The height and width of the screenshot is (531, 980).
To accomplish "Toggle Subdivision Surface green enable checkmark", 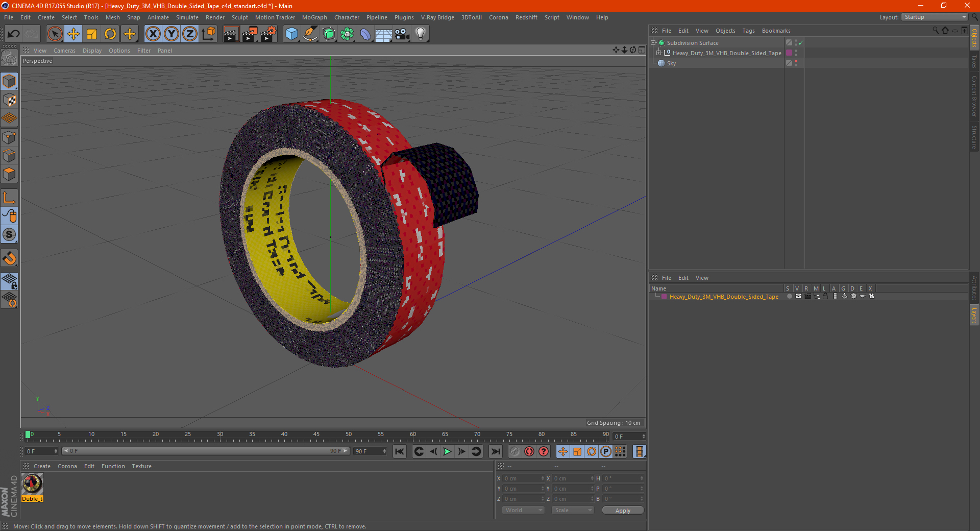I will (801, 43).
